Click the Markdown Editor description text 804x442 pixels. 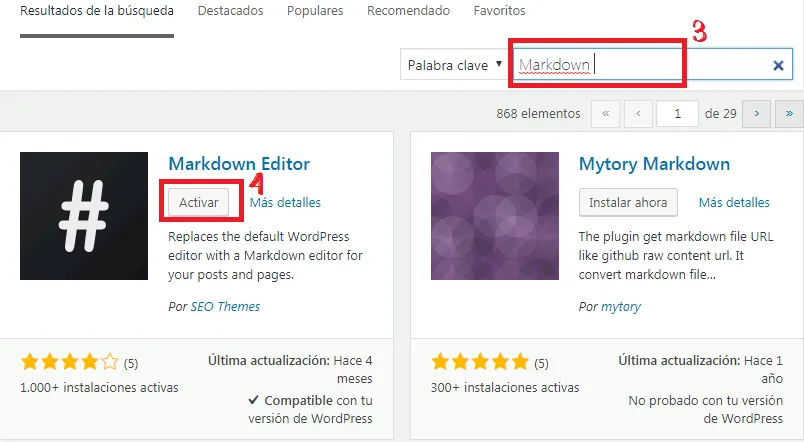(265, 255)
